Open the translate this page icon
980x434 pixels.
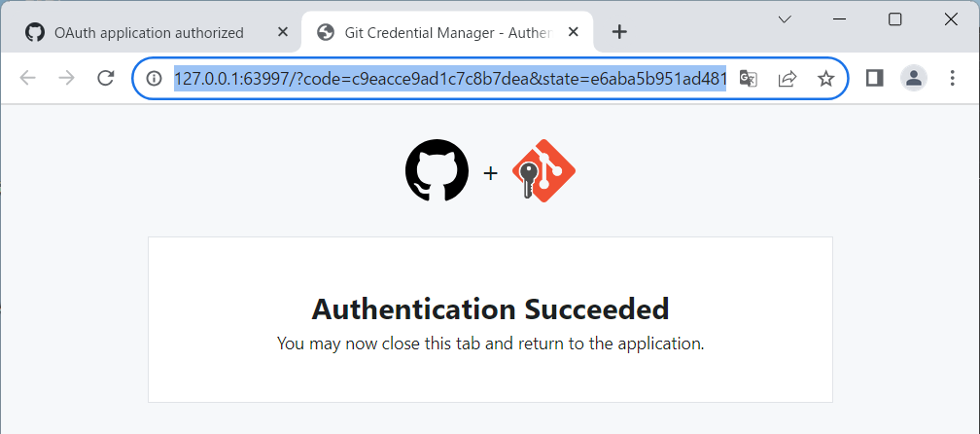[x=748, y=79]
